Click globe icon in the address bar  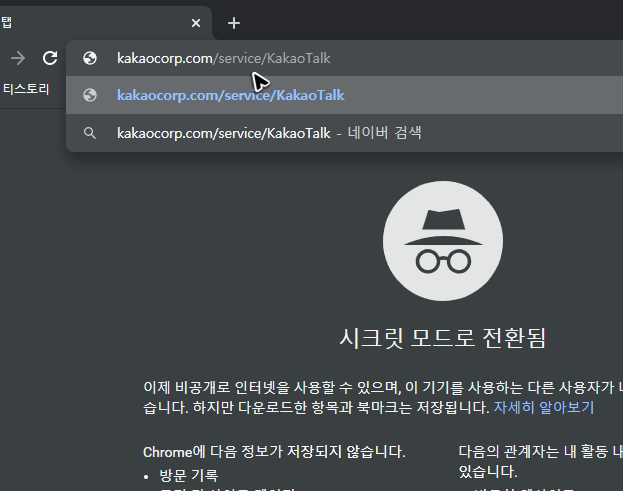(x=90, y=58)
